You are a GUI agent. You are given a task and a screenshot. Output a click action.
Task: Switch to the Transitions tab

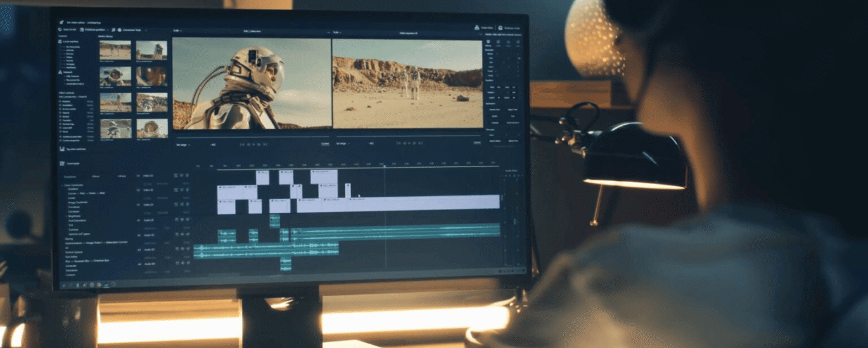click(70, 176)
